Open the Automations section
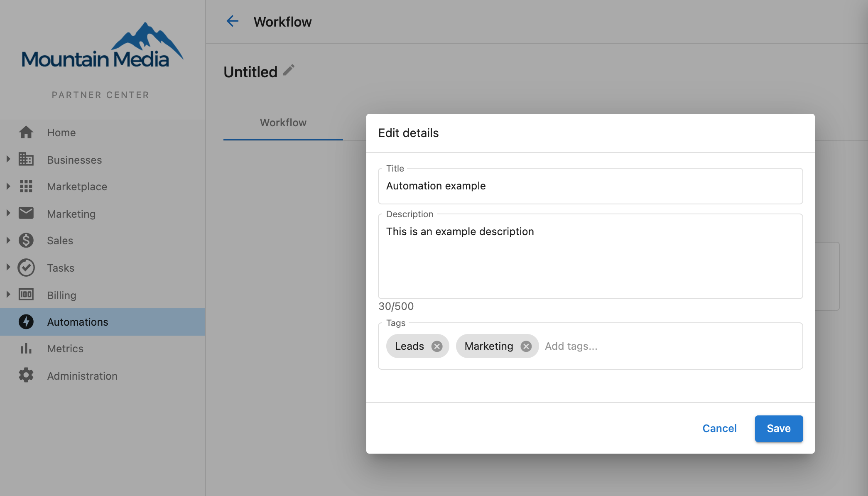This screenshot has width=868, height=496. (x=103, y=322)
